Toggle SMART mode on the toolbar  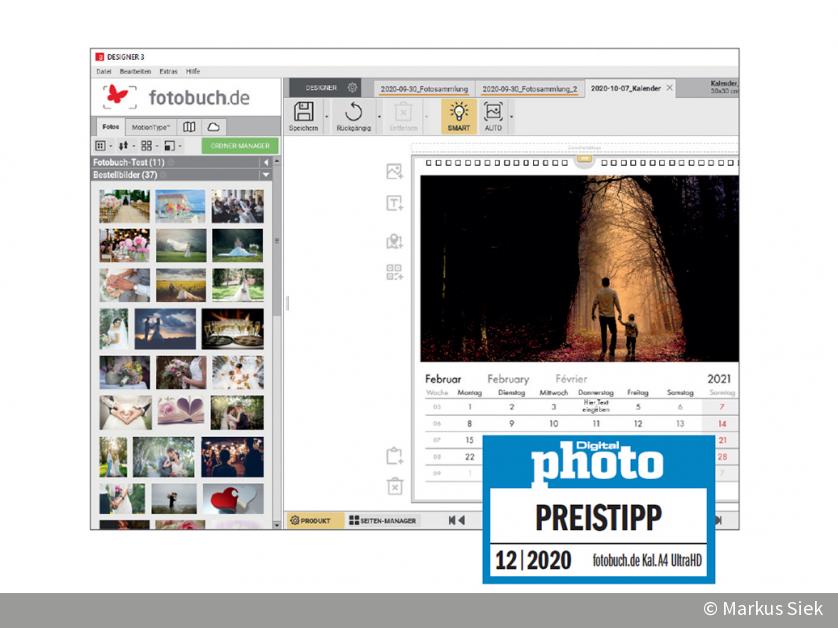458,115
